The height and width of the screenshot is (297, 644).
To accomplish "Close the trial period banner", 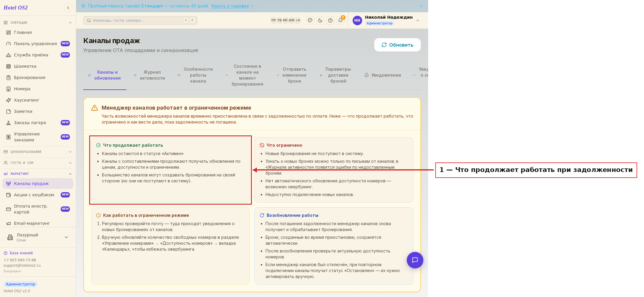I will point(421,6).
